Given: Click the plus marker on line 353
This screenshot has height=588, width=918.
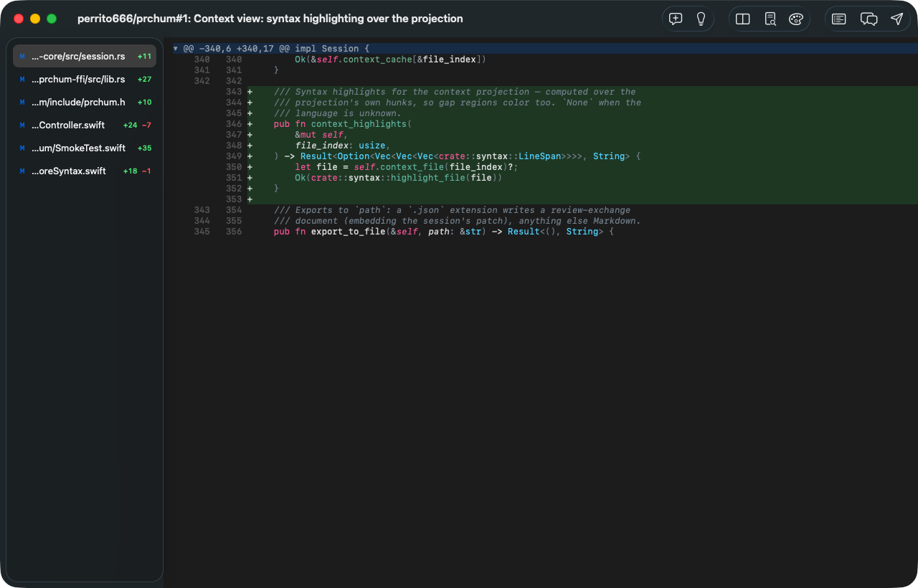Looking at the screenshot, I should [x=250, y=199].
